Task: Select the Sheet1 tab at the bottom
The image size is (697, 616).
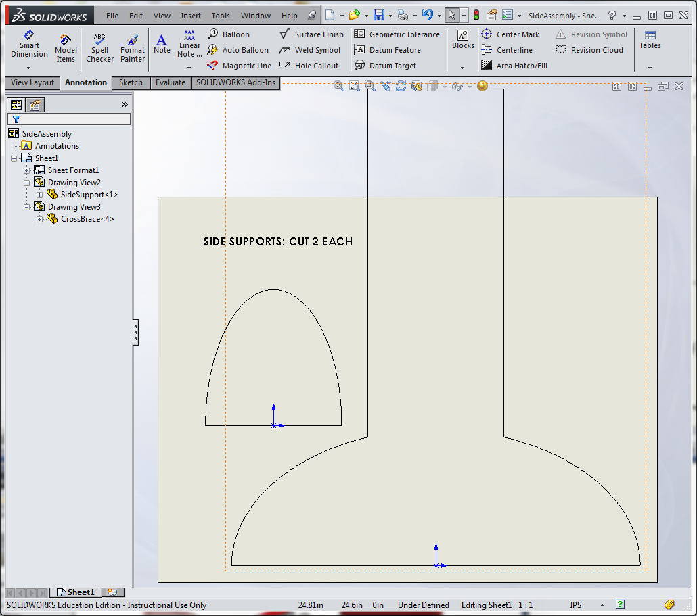Action: point(76,592)
